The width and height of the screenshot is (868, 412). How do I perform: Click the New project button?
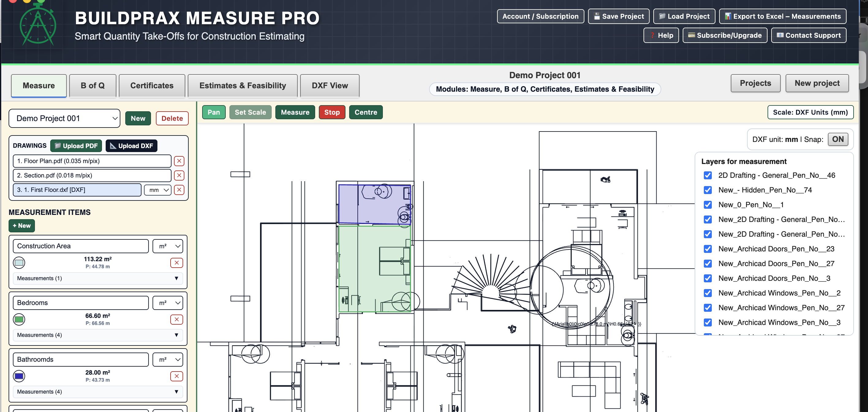tap(817, 83)
